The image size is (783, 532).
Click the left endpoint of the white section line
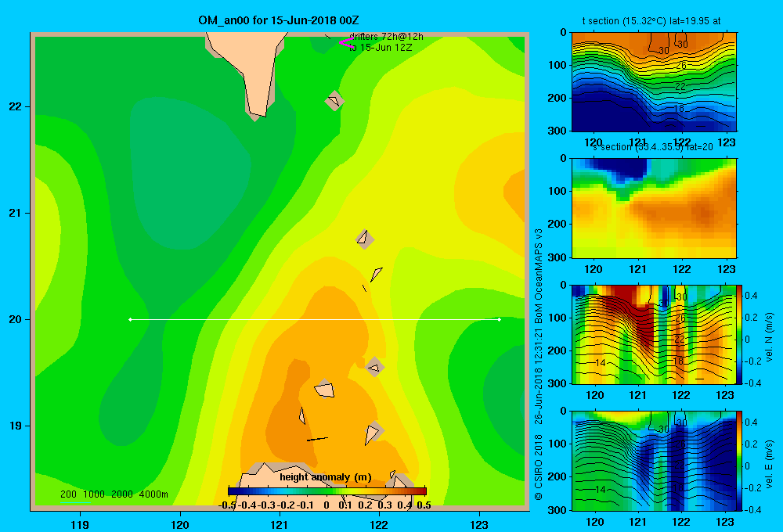(x=130, y=319)
